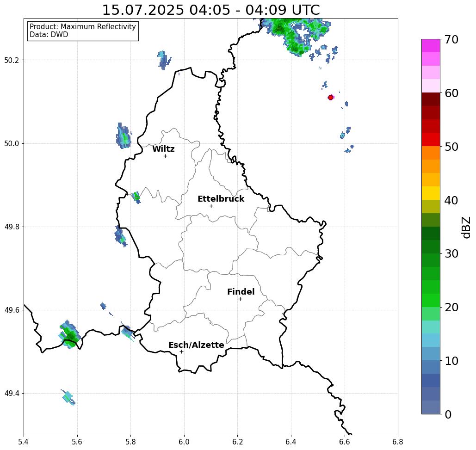Click the longitude tick label '6.4'
Screen dimensions: 476x450
tap(291, 442)
